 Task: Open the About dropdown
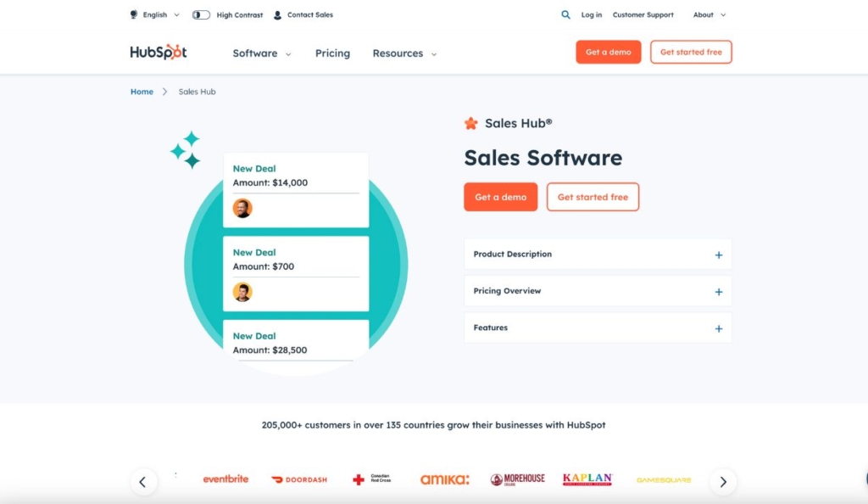point(704,14)
